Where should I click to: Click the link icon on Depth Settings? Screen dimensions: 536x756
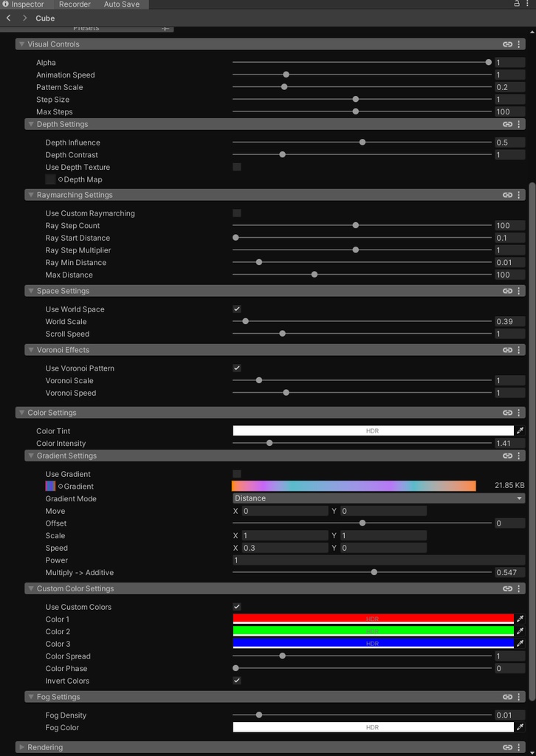click(x=507, y=124)
